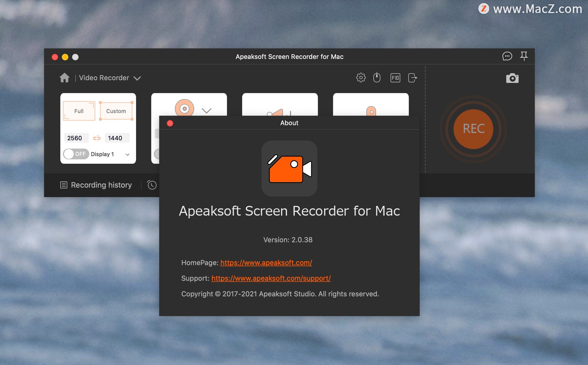
Task: Go to the Home screen icon
Action: coord(64,78)
